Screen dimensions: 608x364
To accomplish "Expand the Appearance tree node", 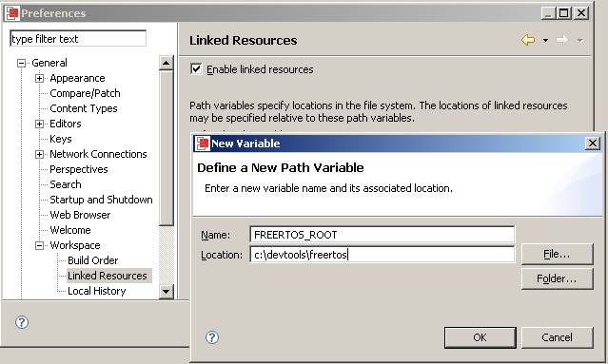I will [39, 78].
